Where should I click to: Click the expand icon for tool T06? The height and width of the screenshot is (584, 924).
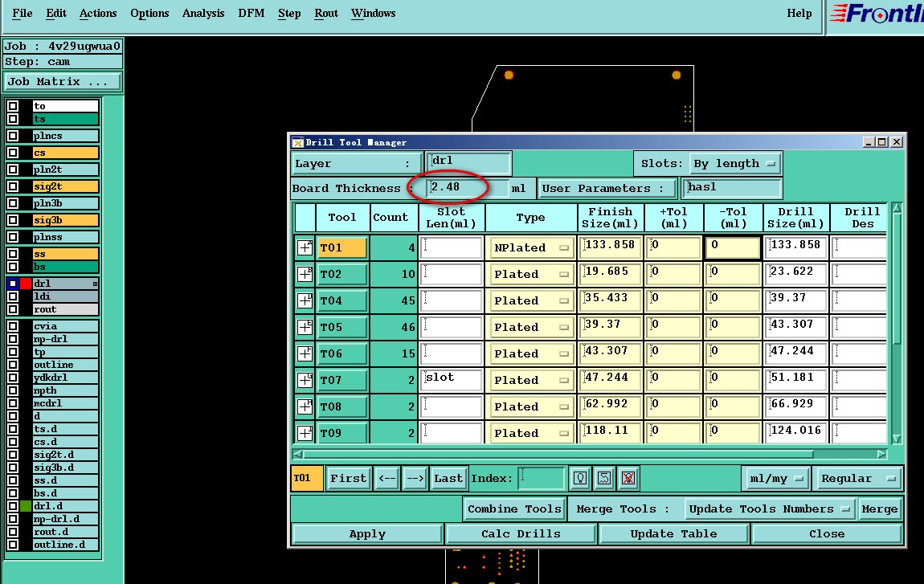tap(305, 353)
